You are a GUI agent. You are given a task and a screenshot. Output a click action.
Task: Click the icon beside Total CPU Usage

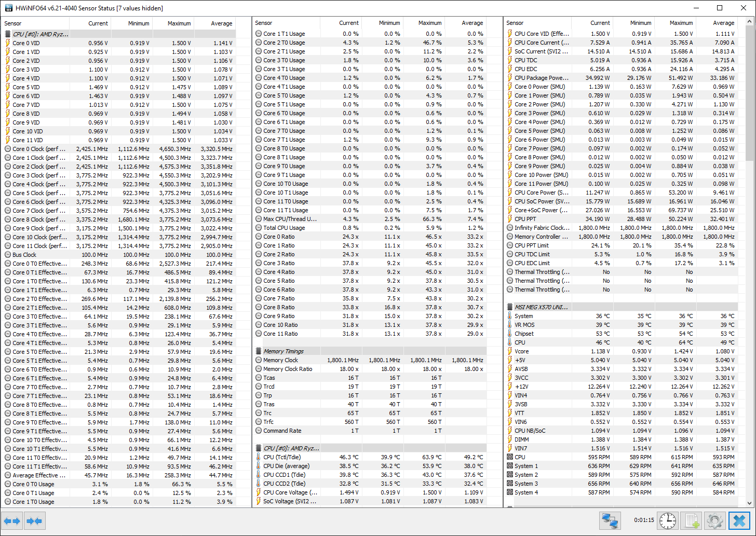259,228
